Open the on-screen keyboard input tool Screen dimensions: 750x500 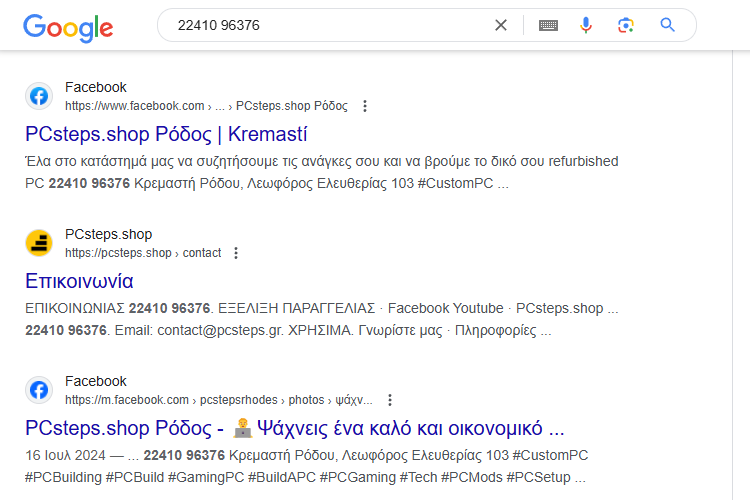[x=548, y=25]
